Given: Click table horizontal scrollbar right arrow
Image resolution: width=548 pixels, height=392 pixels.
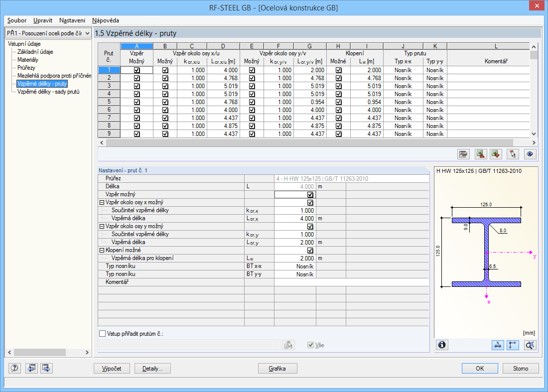Looking at the screenshot, I should [534, 142].
